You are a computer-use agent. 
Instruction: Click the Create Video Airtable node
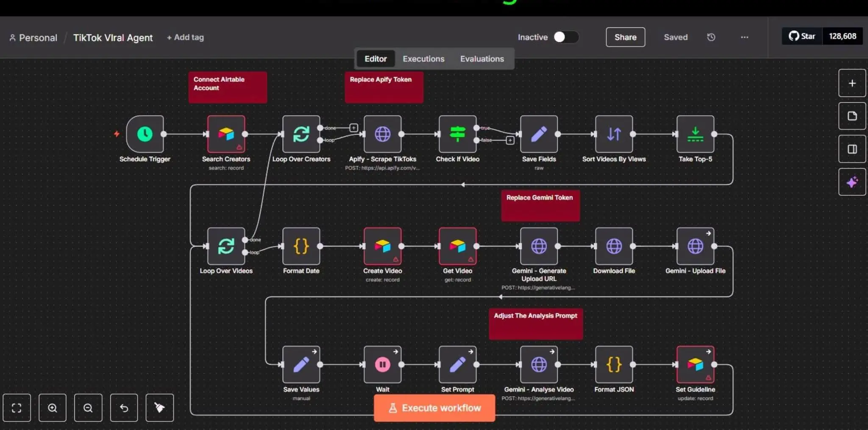(x=382, y=246)
